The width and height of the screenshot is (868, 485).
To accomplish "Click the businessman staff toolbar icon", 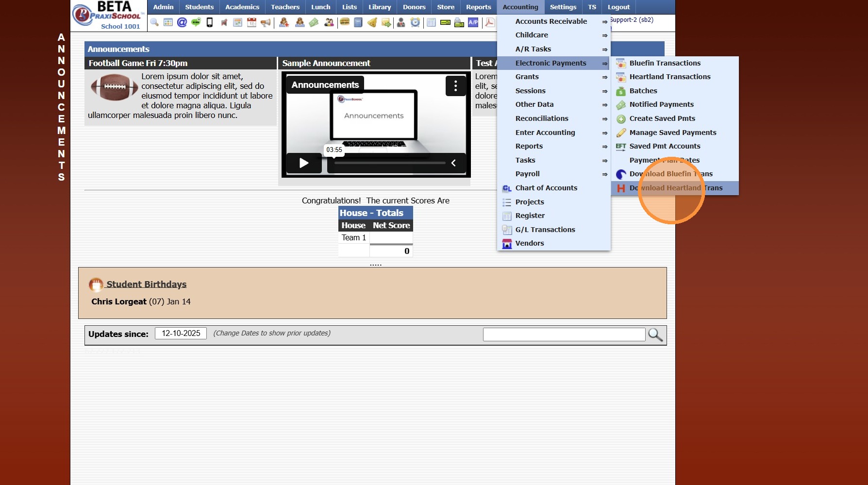I will [x=401, y=22].
